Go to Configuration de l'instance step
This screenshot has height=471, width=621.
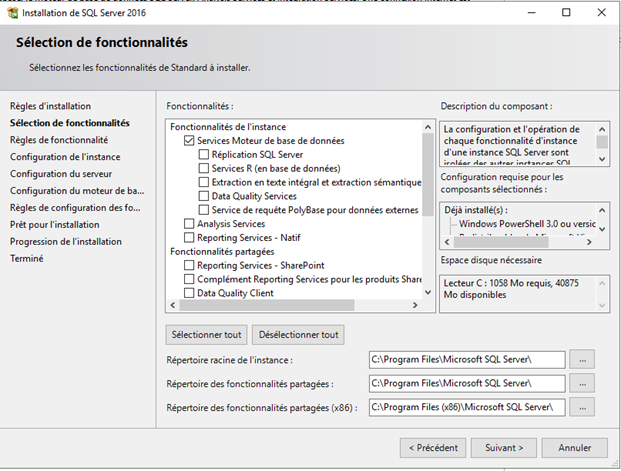pos(65,157)
